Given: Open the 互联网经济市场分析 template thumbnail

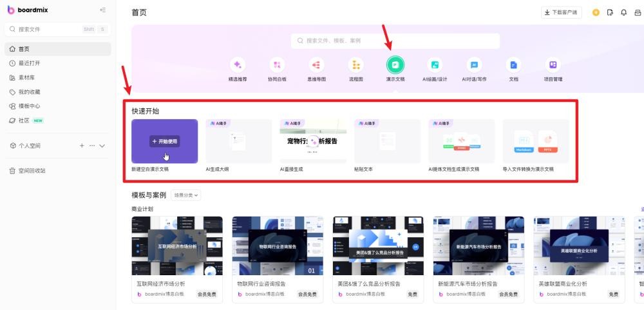Looking at the screenshot, I should 177,246.
